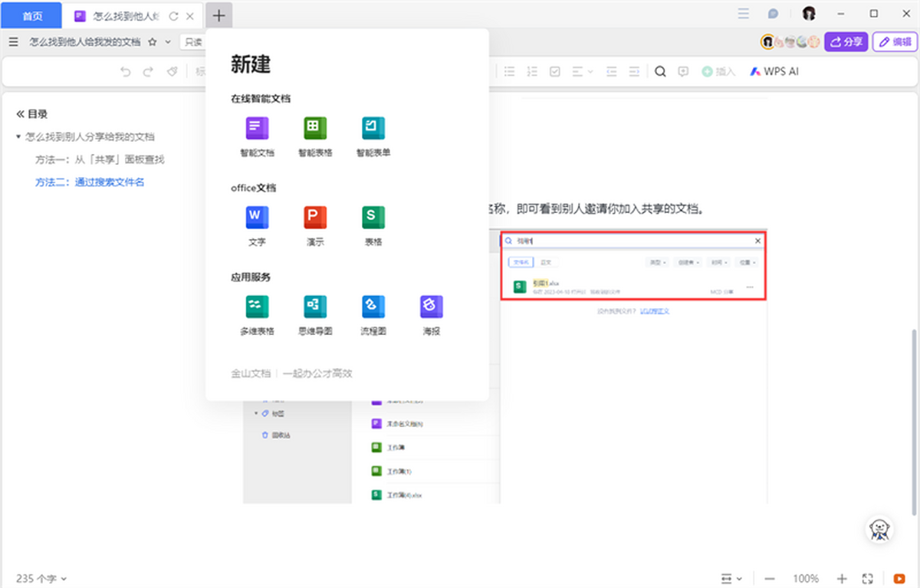Image resolution: width=920 pixels, height=588 pixels.
Task: Click the 编辑 edit button
Action: [x=895, y=42]
